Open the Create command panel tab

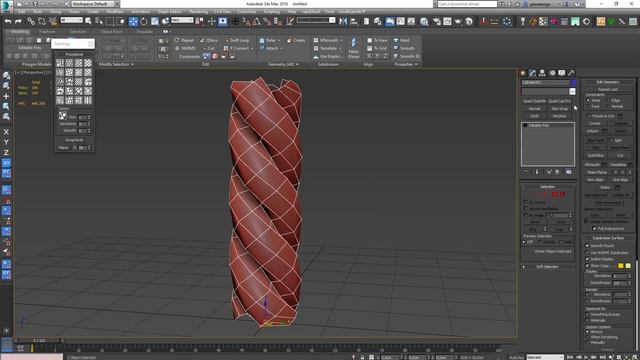(523, 73)
